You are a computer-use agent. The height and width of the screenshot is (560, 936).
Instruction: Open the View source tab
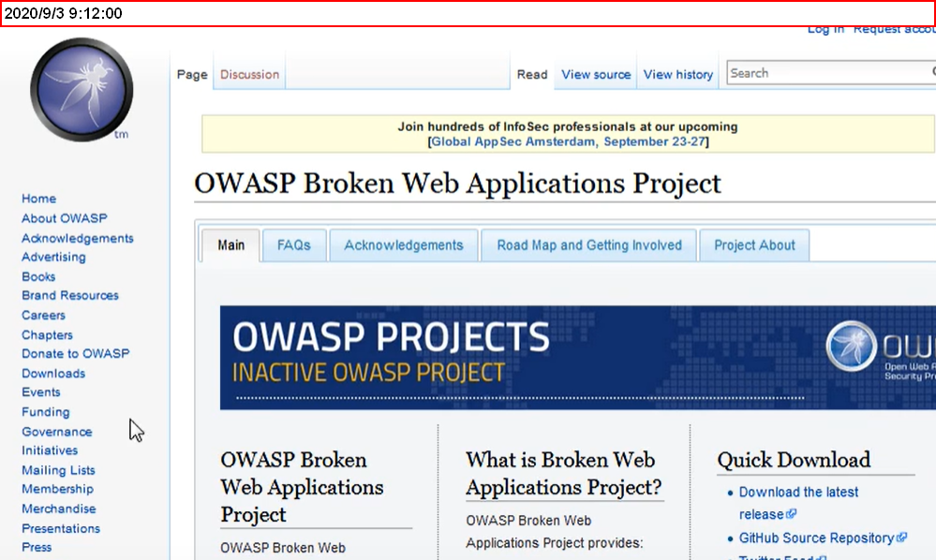pos(596,75)
